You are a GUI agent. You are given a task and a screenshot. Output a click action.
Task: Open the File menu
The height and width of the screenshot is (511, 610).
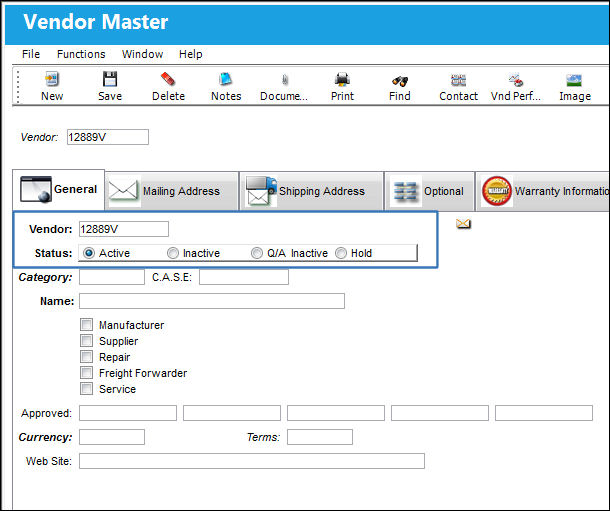(x=31, y=54)
